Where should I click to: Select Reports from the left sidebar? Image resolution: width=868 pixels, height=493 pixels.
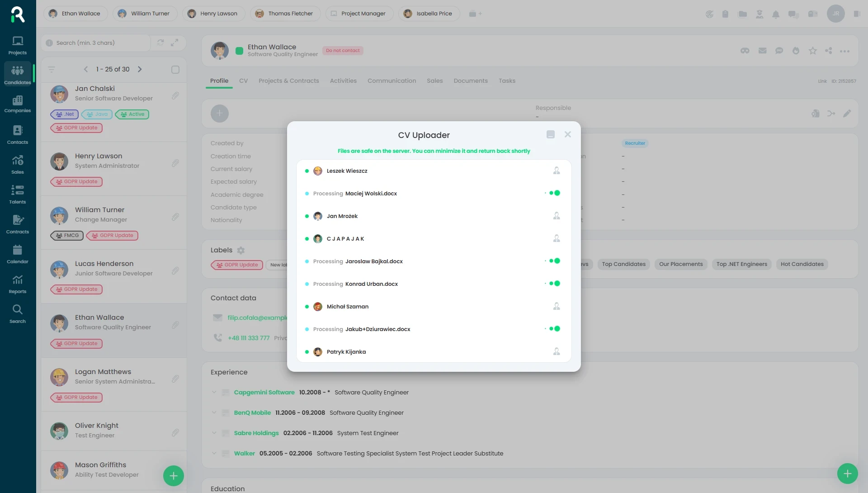(17, 284)
